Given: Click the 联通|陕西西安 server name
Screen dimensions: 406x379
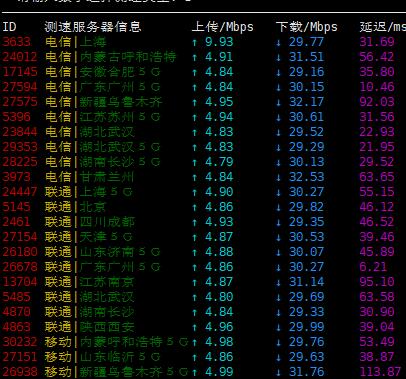Looking at the screenshot, I should pos(90,327).
